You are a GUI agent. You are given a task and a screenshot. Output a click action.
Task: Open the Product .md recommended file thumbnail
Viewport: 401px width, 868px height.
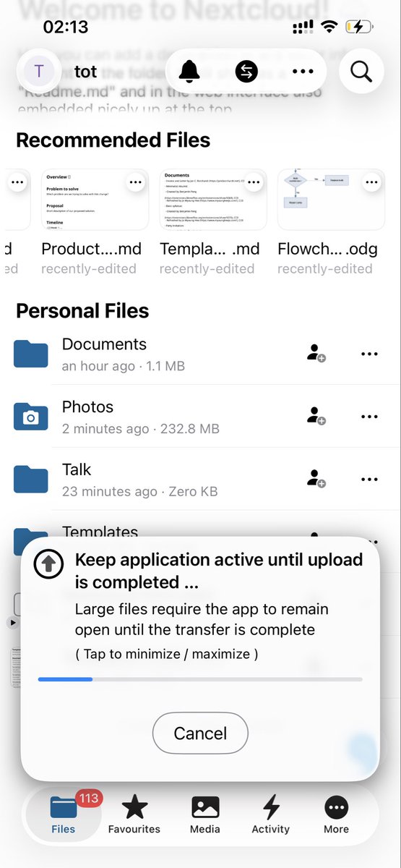[95, 200]
